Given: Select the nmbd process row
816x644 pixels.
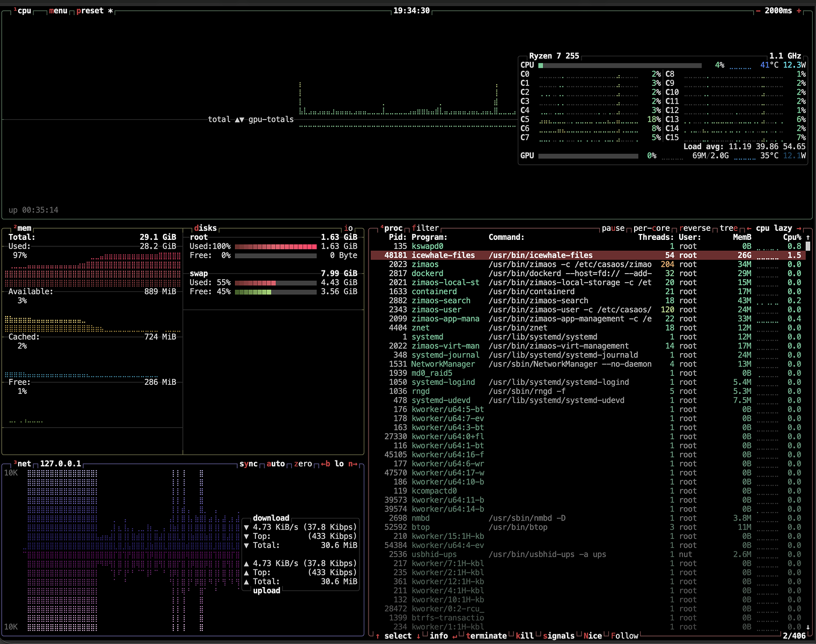Looking at the screenshot, I should point(588,518).
